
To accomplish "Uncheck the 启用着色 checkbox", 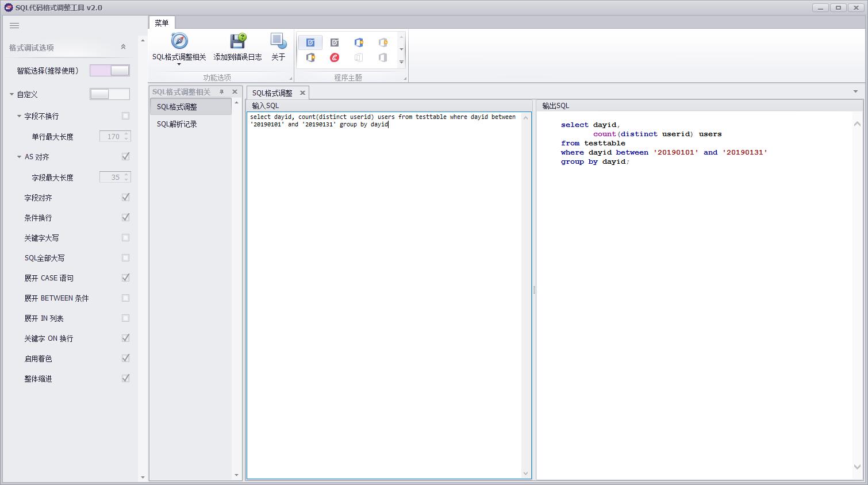I will pyautogui.click(x=125, y=358).
